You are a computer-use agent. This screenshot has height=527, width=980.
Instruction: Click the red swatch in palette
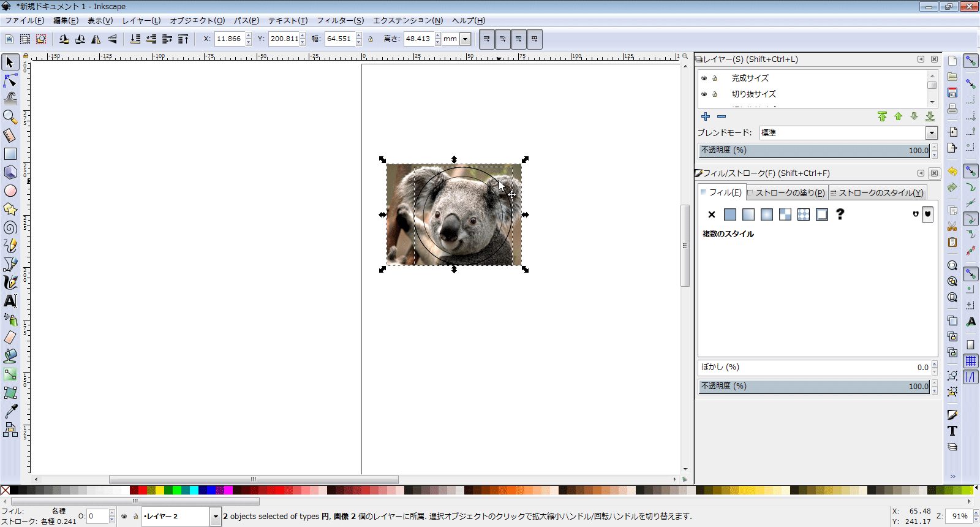tap(143, 490)
